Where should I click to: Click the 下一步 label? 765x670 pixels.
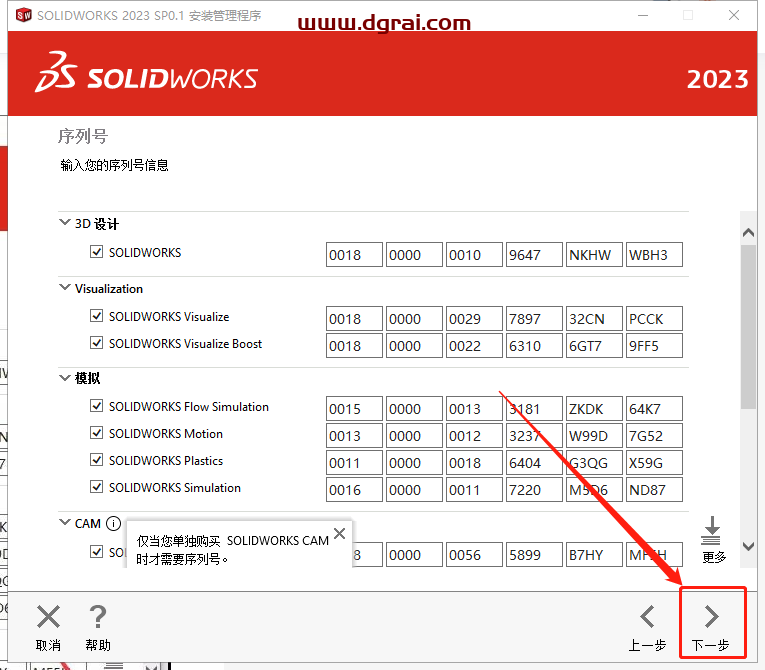[x=711, y=645]
